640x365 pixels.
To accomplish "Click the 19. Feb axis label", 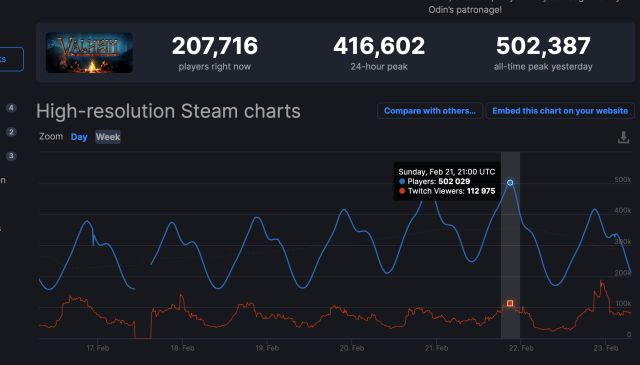I will tap(267, 348).
